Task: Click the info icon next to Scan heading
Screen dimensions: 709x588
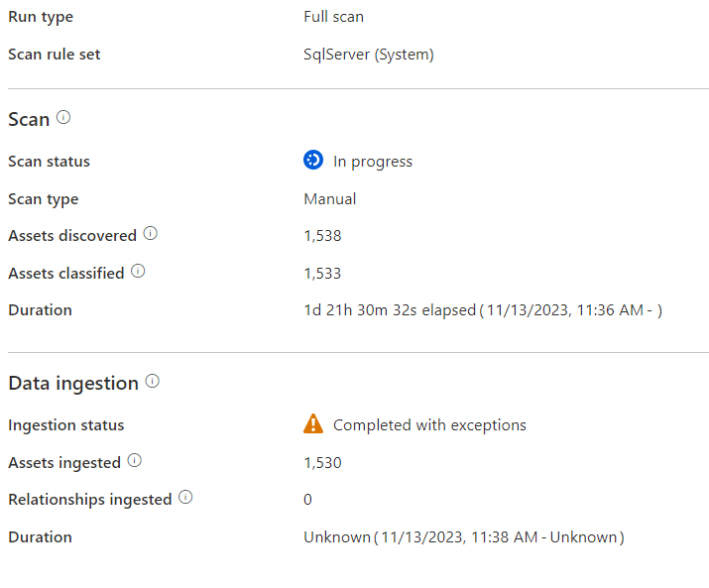Action: [x=63, y=117]
